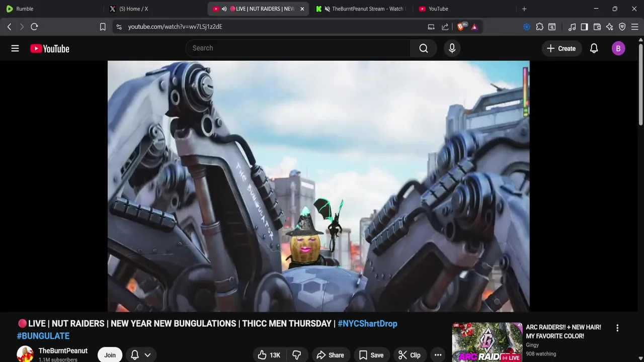Click the '1.1M subscribers' text
Viewport: 644px width, 362px height.
tap(58, 359)
